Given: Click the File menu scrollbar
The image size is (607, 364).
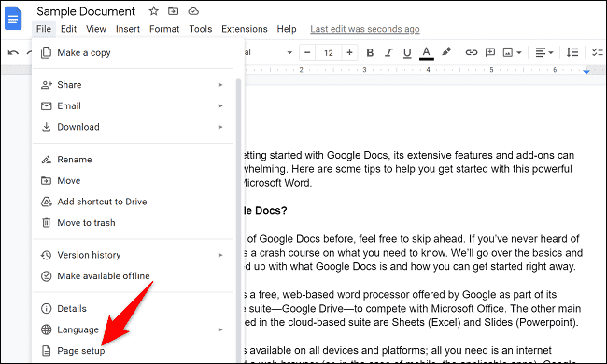Looking at the screenshot, I should 238,220.
